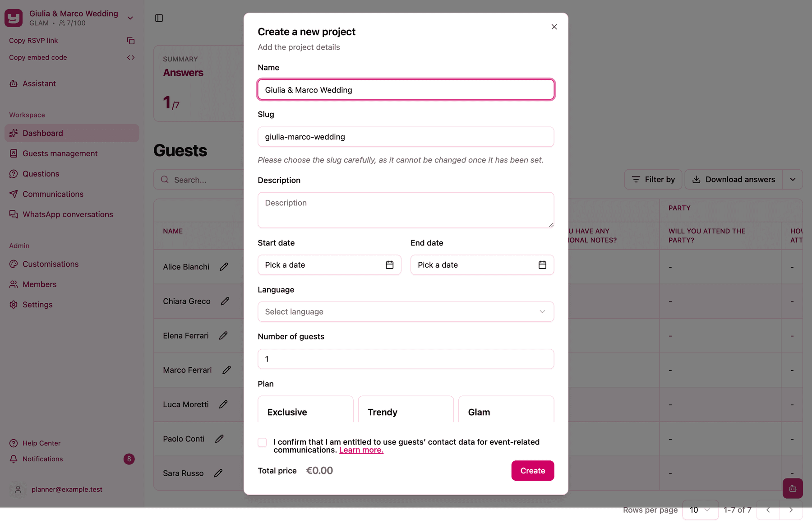Click the project Name input field
Screen dimensions: 812x529
click(x=406, y=90)
